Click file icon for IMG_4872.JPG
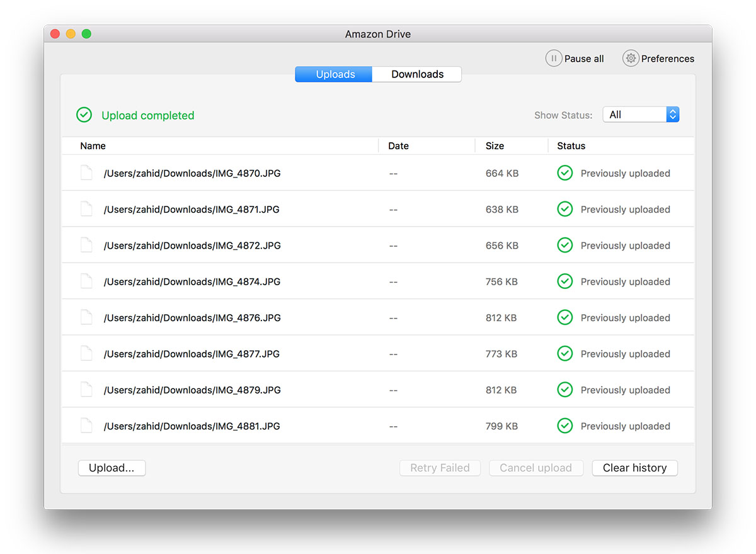Image resolution: width=756 pixels, height=554 pixels. [x=86, y=246]
